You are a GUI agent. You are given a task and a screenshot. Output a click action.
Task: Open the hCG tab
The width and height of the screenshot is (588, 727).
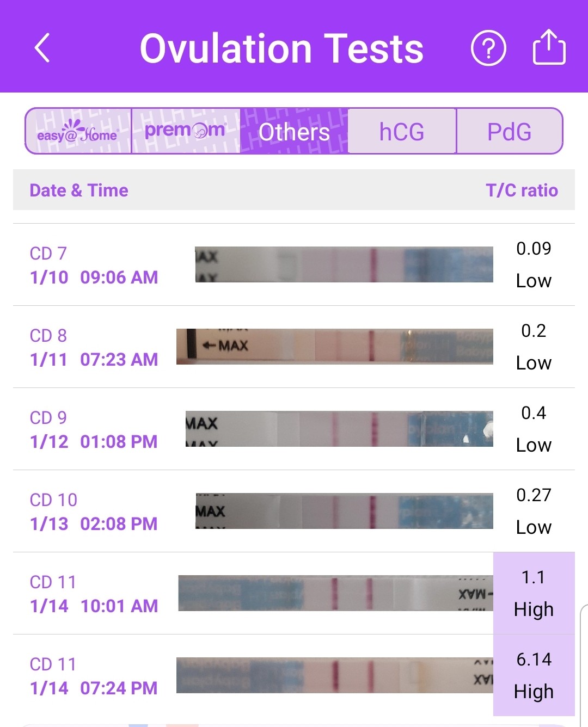click(x=401, y=132)
